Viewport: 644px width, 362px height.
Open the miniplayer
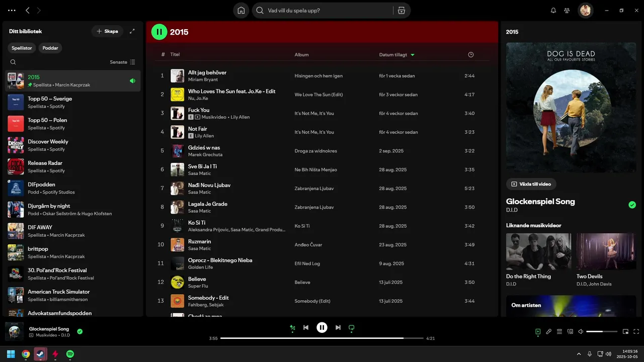[626, 331]
